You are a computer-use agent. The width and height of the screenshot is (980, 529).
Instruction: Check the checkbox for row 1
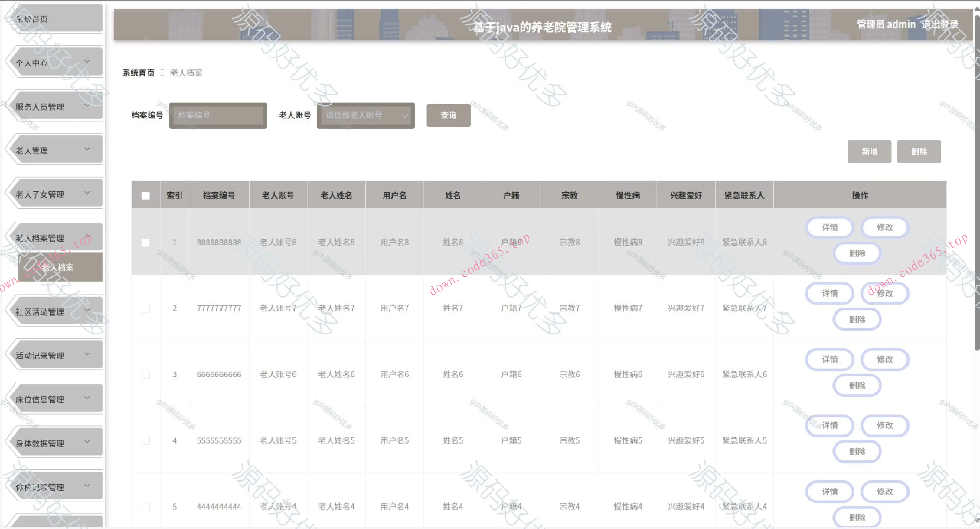point(145,243)
